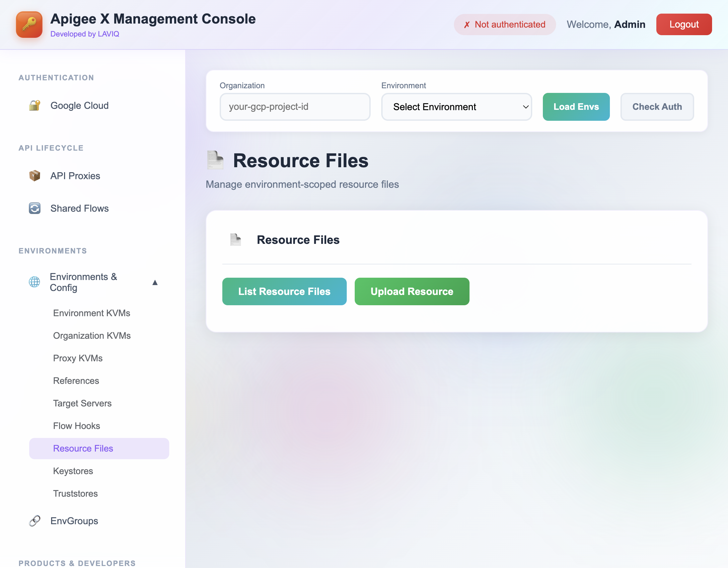Viewport: 728px width, 568px height.
Task: Click the document icon in Resource Files card
Action: 235,239
